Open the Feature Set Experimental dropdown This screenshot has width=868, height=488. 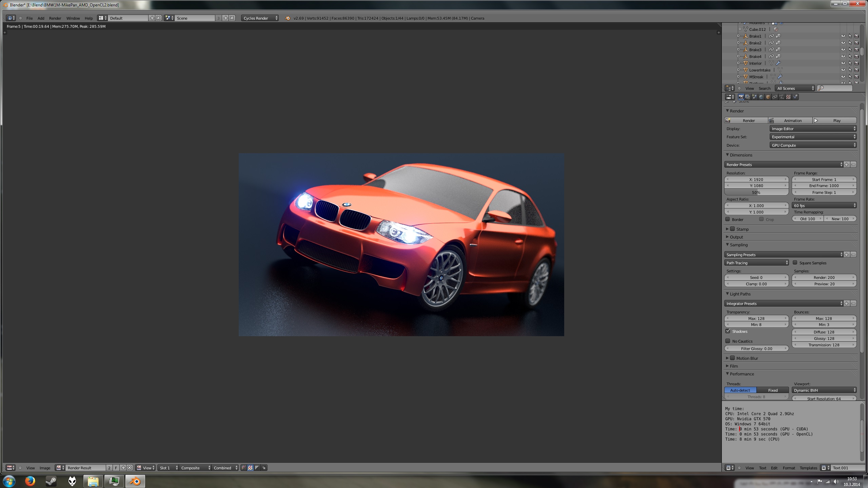coord(813,137)
